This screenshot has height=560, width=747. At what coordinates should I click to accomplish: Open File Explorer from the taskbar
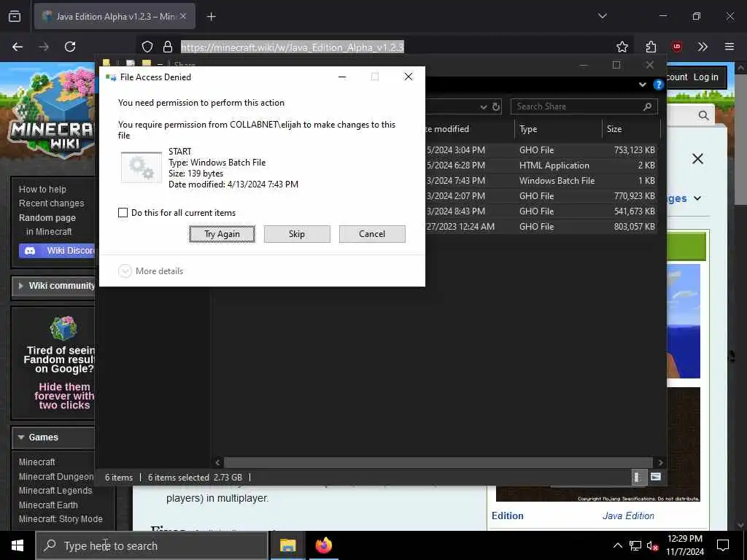(287, 545)
